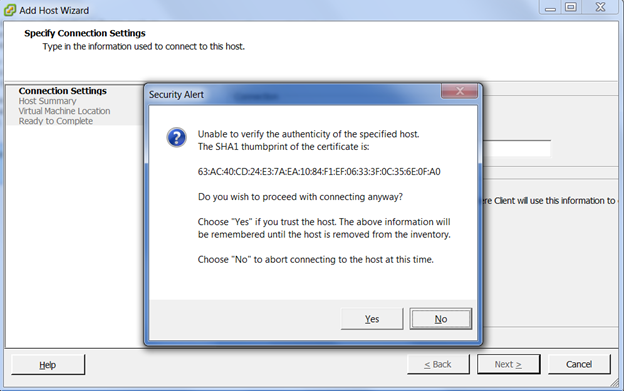The width and height of the screenshot is (624, 391).
Task: Close the Add Host Wizard window
Action: click(600, 7)
